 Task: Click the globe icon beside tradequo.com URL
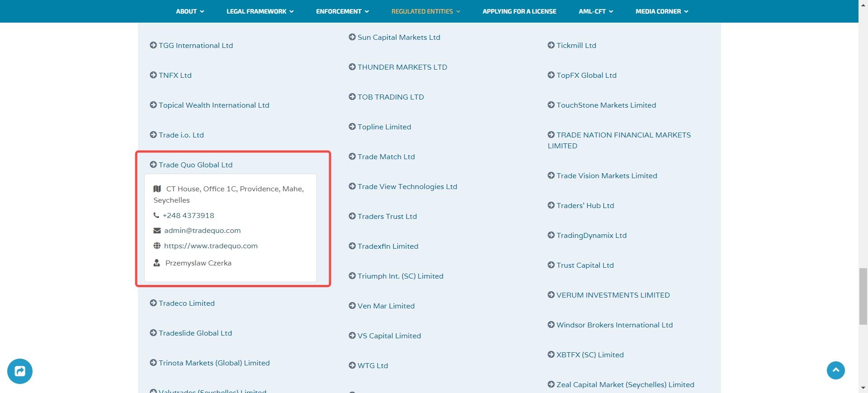(x=157, y=246)
